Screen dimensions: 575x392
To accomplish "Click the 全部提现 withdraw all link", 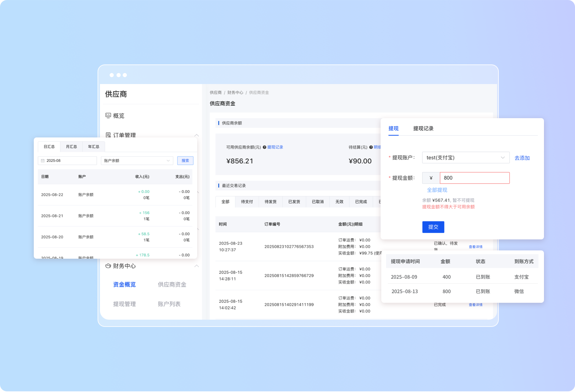I will pyautogui.click(x=437, y=190).
